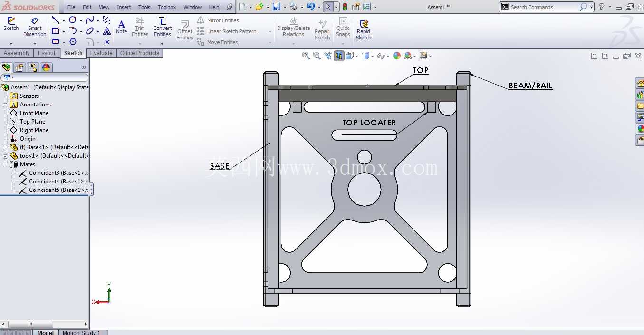Click the Search Commands input field
The height and width of the screenshot is (335, 644).
(x=543, y=7)
